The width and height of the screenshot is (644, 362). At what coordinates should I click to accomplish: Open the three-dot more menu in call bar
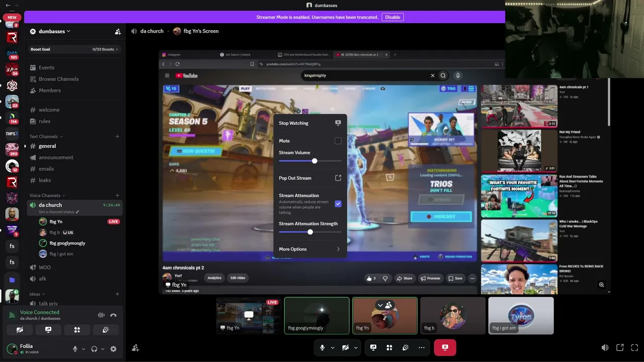click(422, 347)
